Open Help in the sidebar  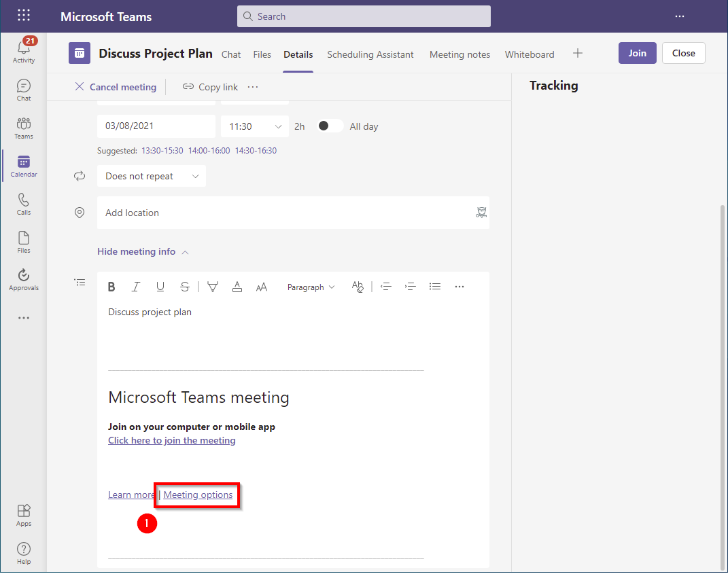24,554
